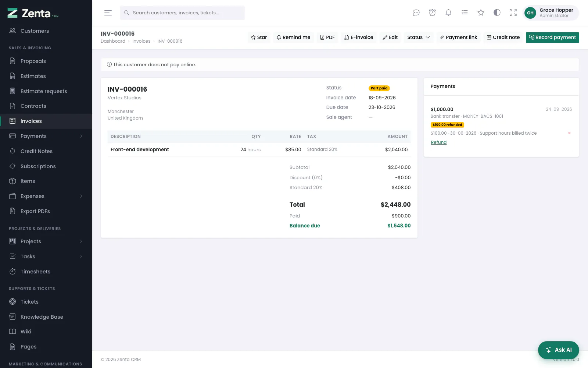Screen dimensions: 588x368
Task: Click the Refund link under payment
Action: coord(439,142)
